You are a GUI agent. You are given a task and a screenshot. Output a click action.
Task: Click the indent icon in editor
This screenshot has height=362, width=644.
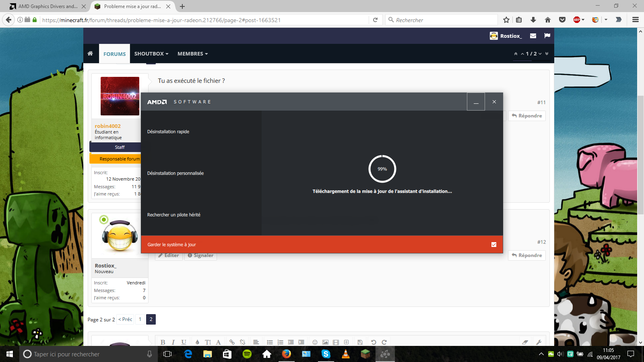click(301, 342)
